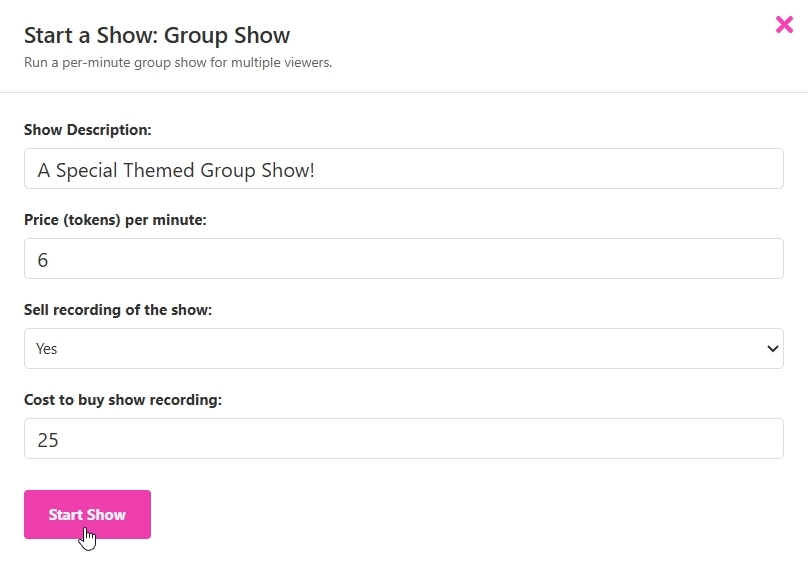Open the Sell recording dropdown
Screen dimensions: 808x562
coord(403,348)
